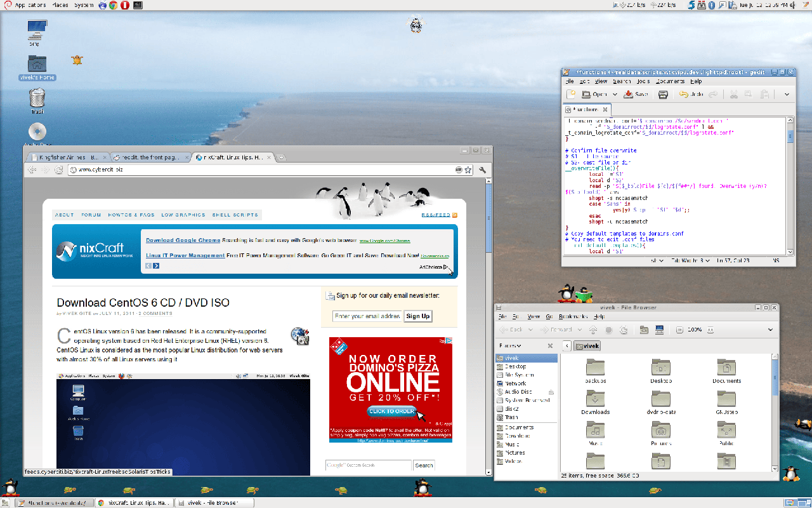Click the Save icon in gedit toolbar

point(629,94)
